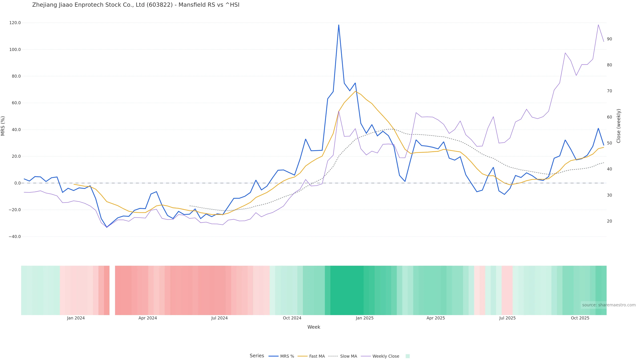This screenshot has width=644, height=362.
Task: Click the Series legend title
Action: tap(257, 356)
